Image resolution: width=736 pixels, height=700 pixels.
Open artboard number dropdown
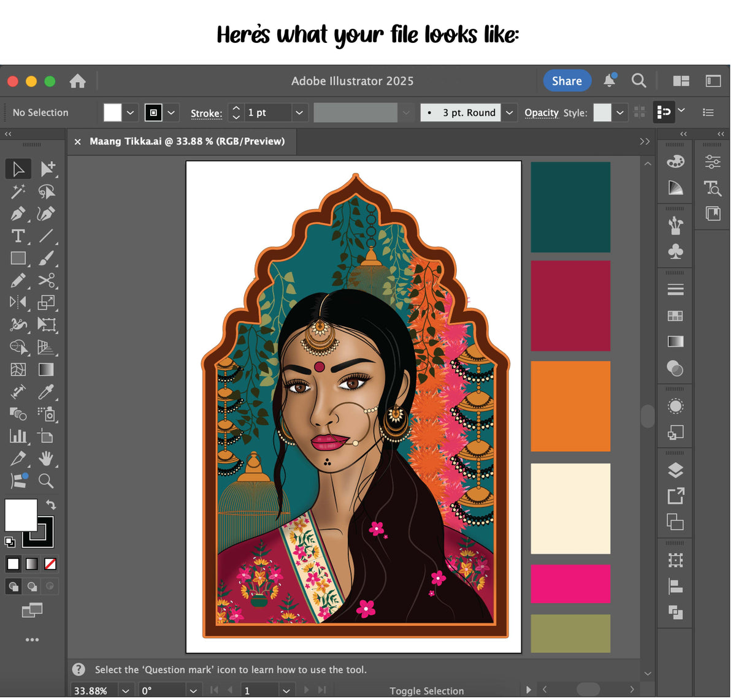tap(286, 690)
